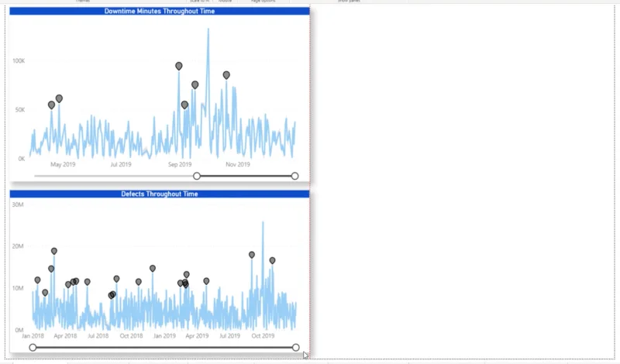Select the Downtime anomaly marker above Nov 2019
The height and width of the screenshot is (364, 620).
click(226, 75)
